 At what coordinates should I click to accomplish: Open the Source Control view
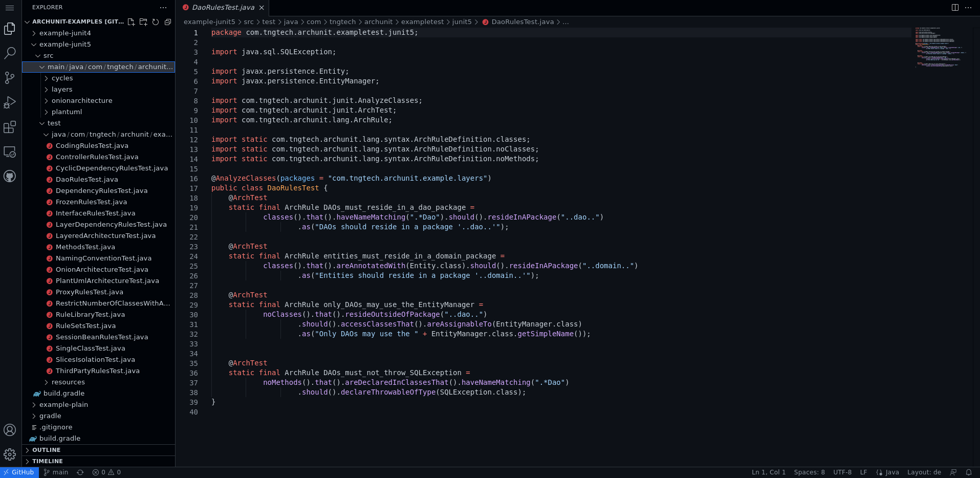click(x=10, y=77)
